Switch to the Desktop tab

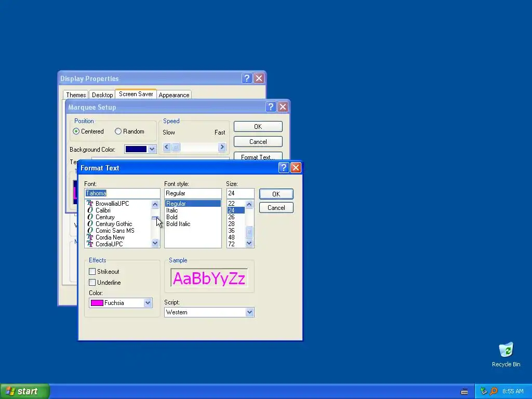point(102,95)
